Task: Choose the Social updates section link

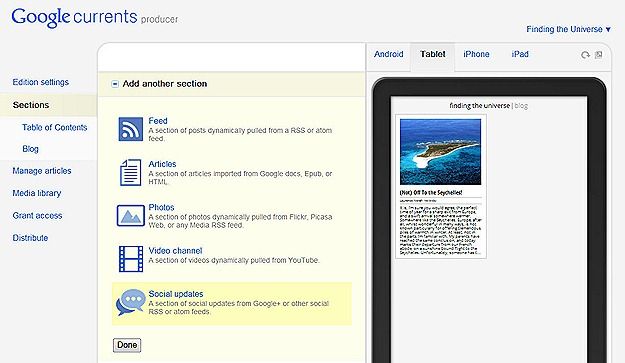Action: coord(176,294)
